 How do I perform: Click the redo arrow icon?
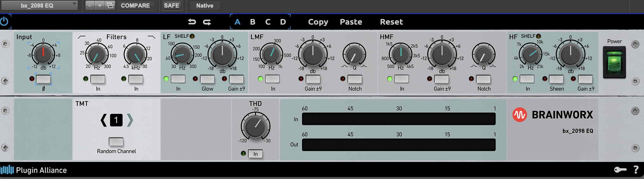click(207, 22)
